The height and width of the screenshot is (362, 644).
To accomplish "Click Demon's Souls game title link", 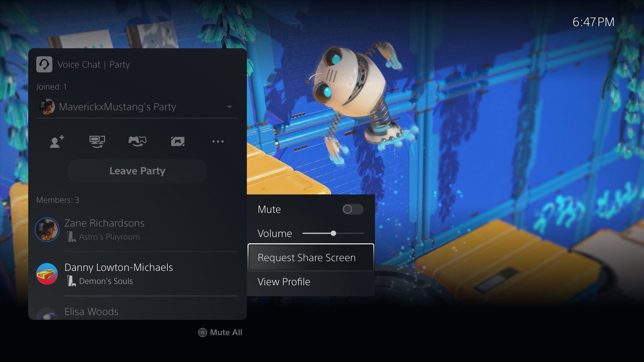I will tap(105, 281).
